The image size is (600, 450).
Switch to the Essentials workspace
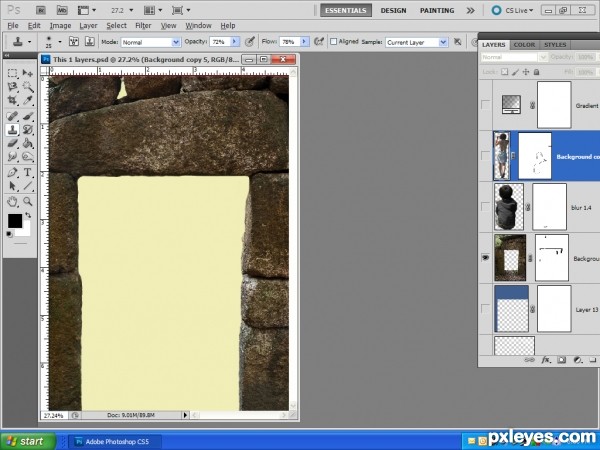(x=346, y=10)
